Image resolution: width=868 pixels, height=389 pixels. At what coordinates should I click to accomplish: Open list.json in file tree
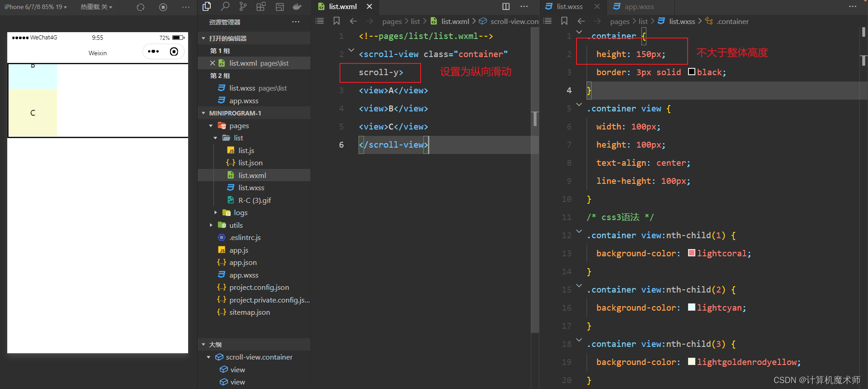coord(250,163)
